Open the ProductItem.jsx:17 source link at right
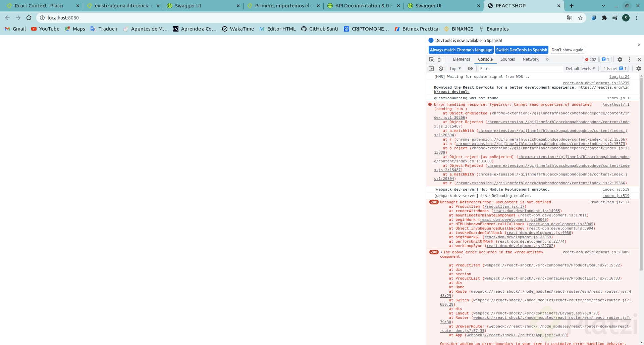The width and height of the screenshot is (644, 345). click(609, 202)
